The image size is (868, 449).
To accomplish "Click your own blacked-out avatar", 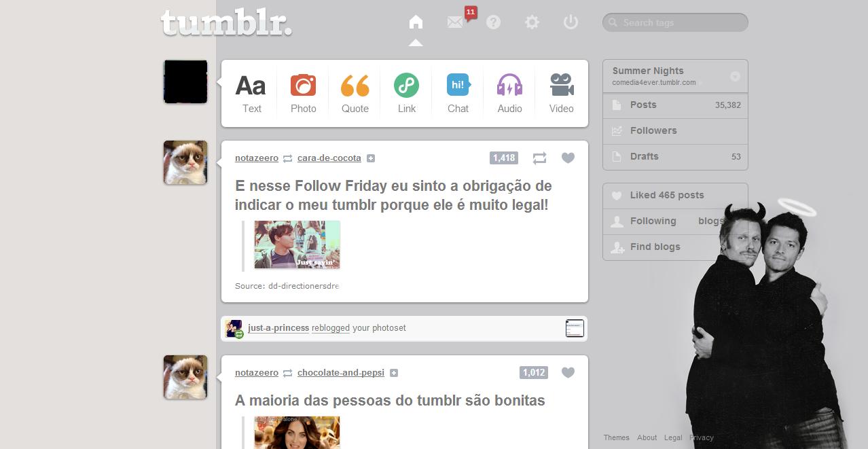I will [185, 82].
